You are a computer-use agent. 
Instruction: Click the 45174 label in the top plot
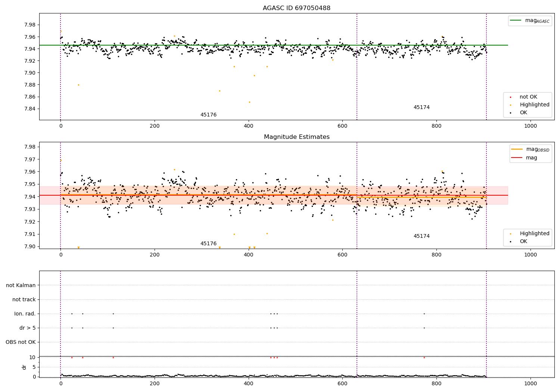pos(421,108)
